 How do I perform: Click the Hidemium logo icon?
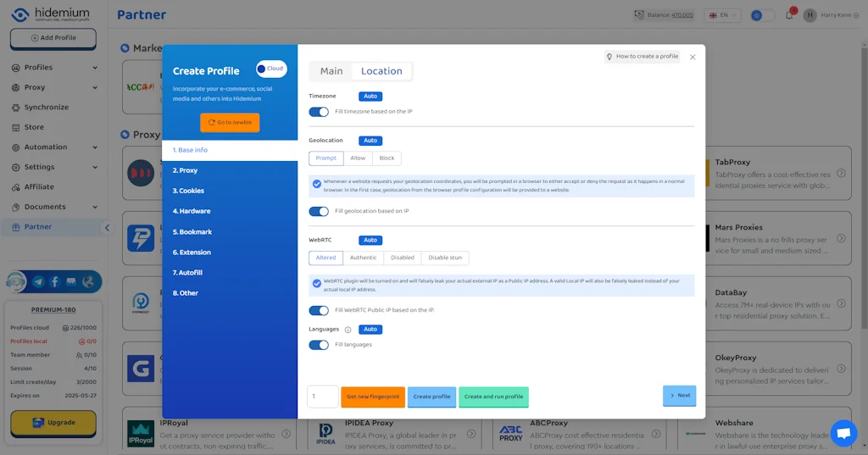point(20,14)
